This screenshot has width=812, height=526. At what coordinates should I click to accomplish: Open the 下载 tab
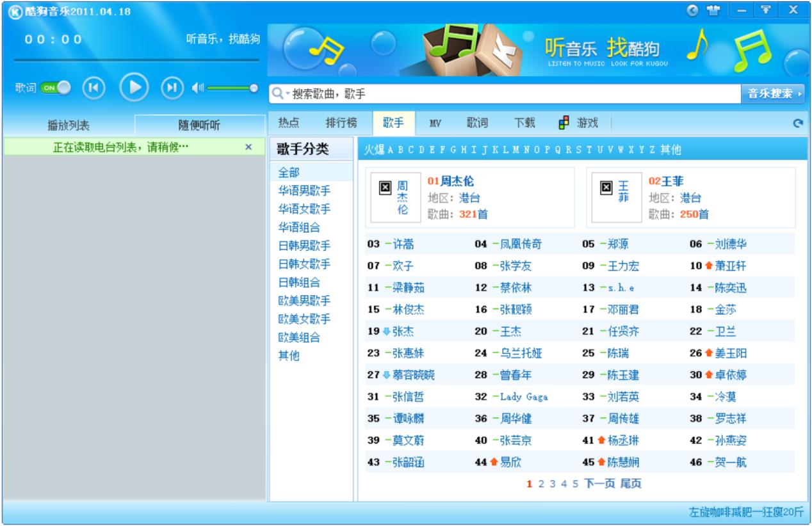[x=524, y=123]
